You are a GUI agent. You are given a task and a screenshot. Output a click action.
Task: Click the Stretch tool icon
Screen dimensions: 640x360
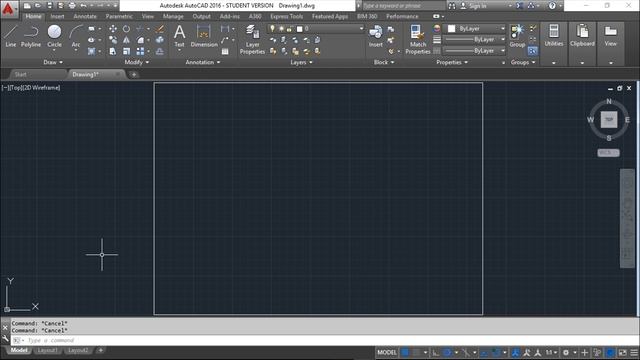click(x=113, y=51)
